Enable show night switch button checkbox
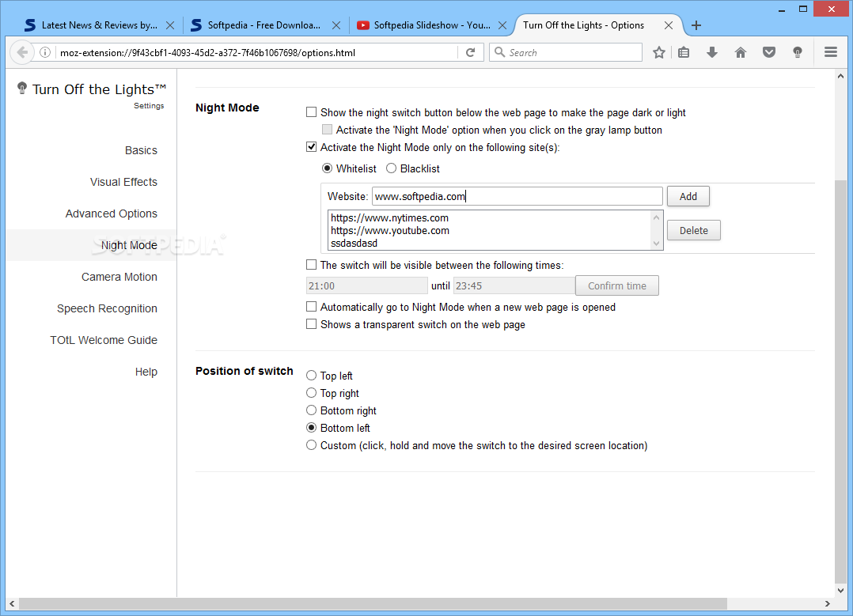 pos(311,112)
